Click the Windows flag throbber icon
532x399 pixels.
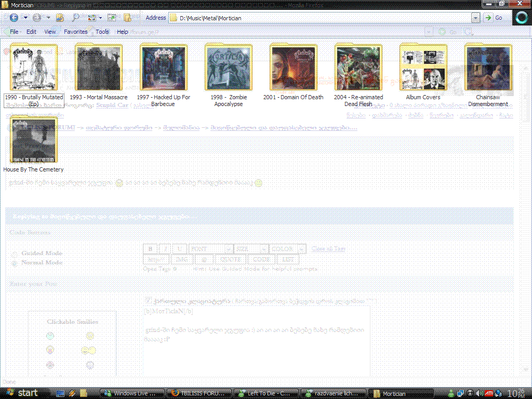pyautogui.click(x=522, y=18)
